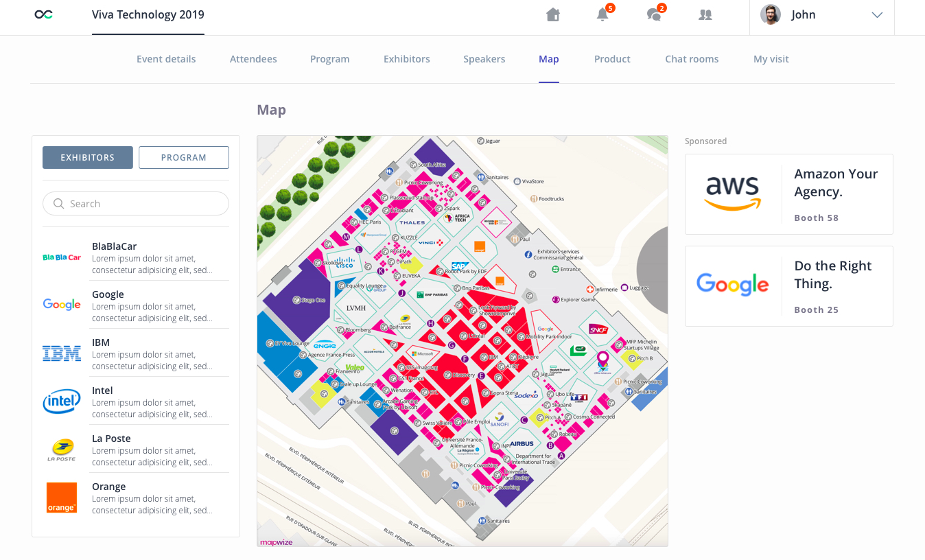Click the BNP Paribas booth logo

click(432, 294)
